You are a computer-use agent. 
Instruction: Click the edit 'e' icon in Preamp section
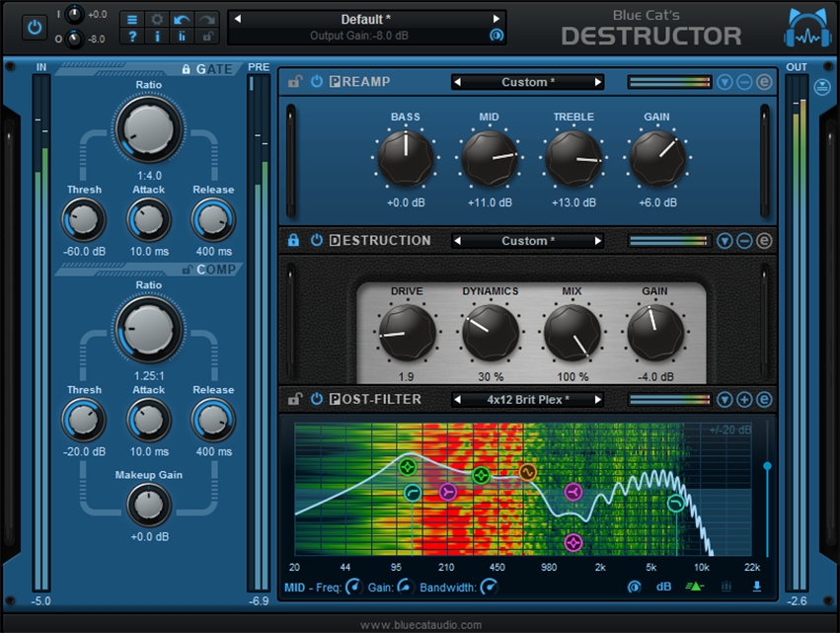click(x=764, y=82)
